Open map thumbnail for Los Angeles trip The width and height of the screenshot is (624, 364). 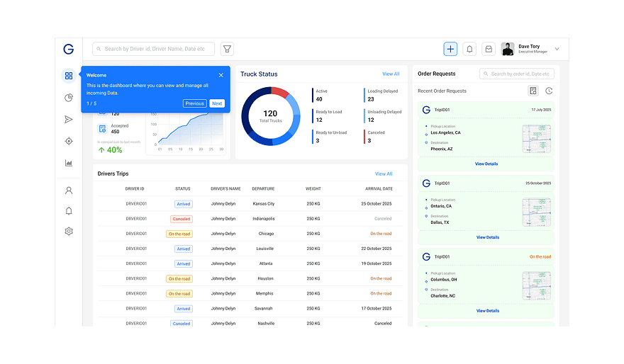537,139
